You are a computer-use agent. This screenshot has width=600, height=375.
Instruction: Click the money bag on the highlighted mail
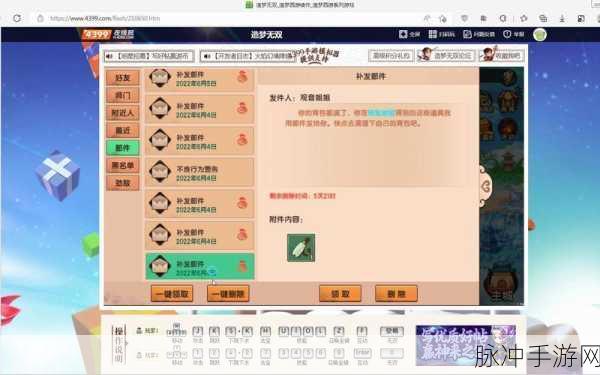242,265
